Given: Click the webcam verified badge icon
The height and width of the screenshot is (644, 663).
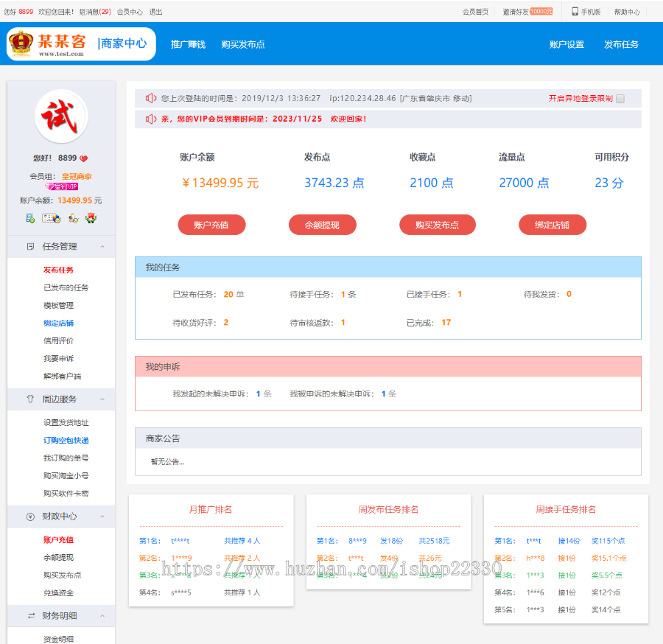Looking at the screenshot, I should pos(74,218).
